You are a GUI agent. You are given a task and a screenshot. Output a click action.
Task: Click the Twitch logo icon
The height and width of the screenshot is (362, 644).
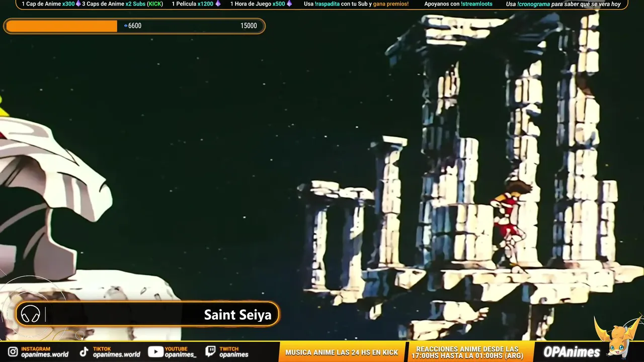[x=211, y=352]
